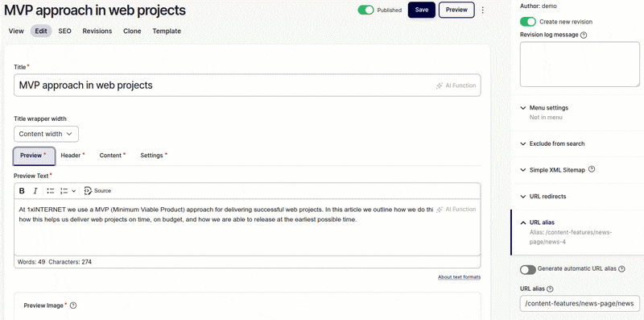
Task: Open the three-dot more actions menu
Action: tap(482, 10)
